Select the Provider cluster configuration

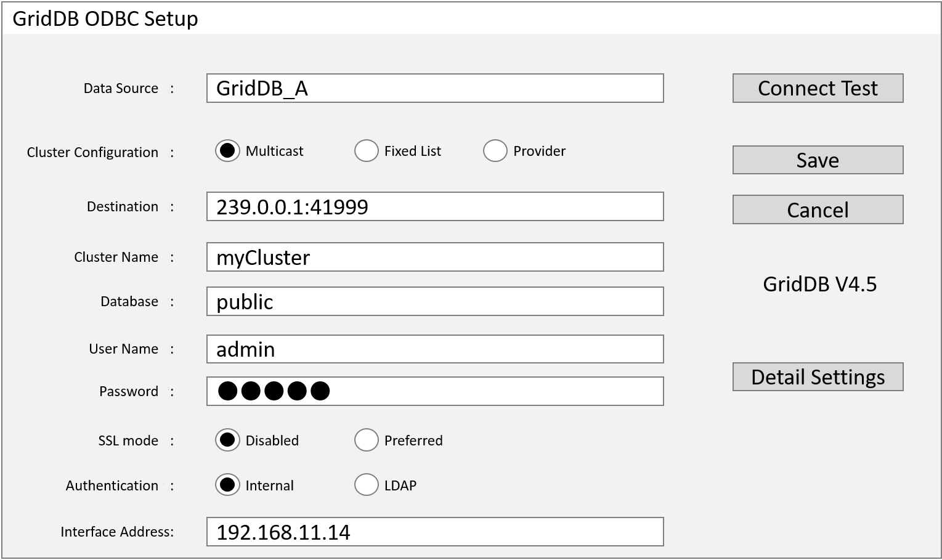pos(495,151)
